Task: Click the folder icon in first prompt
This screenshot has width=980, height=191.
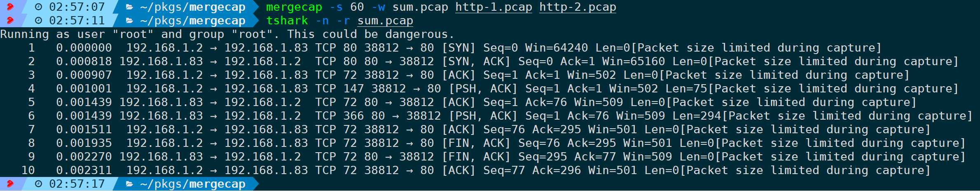Action: [129, 7]
